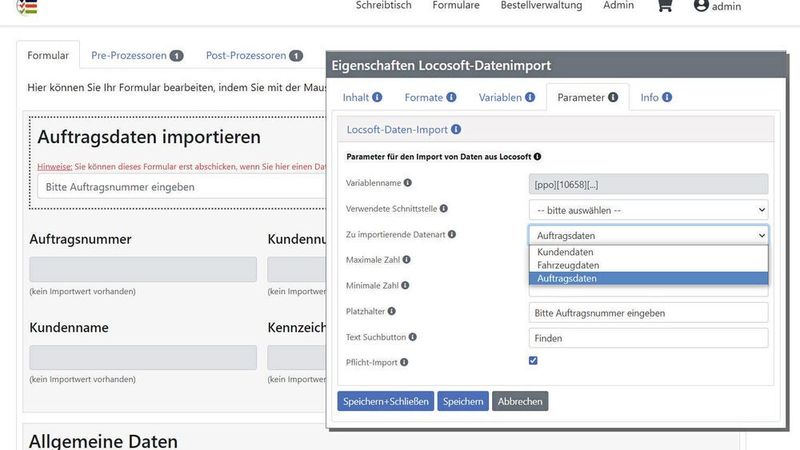The height and width of the screenshot is (450, 800).
Task: Choose Fahrzeugdaten from the dropdown list
Action: (x=648, y=265)
